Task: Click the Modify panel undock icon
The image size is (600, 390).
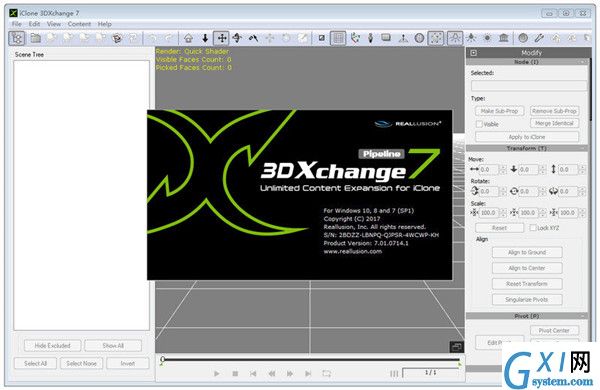Action: (474, 53)
